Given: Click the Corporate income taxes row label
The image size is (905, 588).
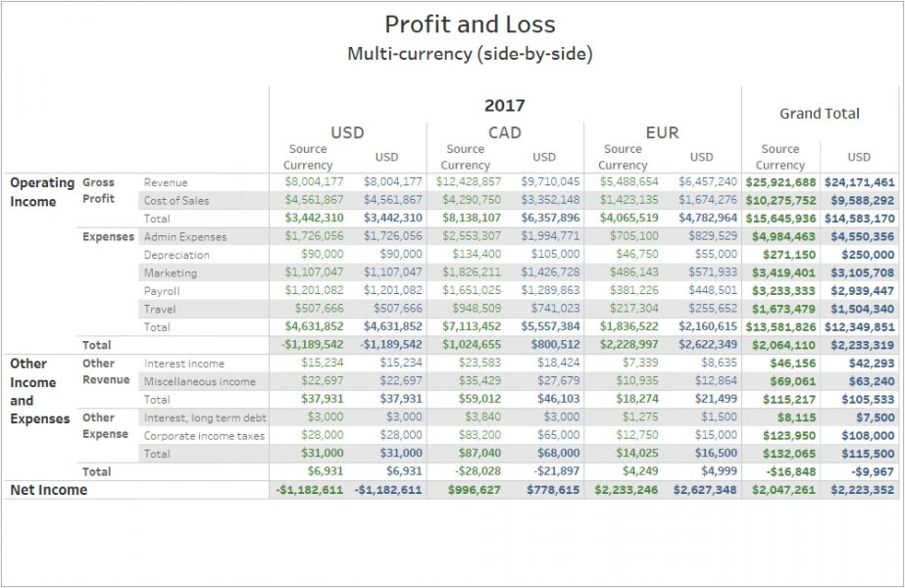Looking at the screenshot, I should pyautogui.click(x=204, y=436).
